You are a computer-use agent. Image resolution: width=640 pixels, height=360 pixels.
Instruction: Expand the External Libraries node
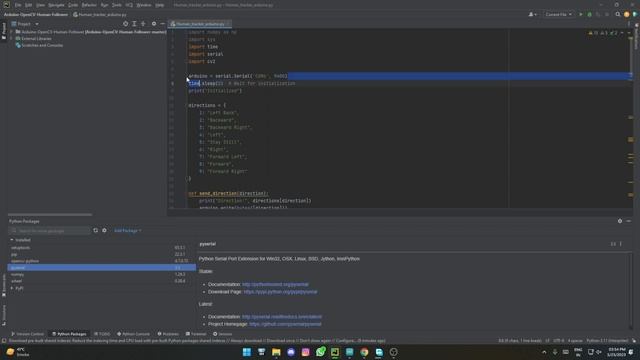pyautogui.click(x=11, y=38)
